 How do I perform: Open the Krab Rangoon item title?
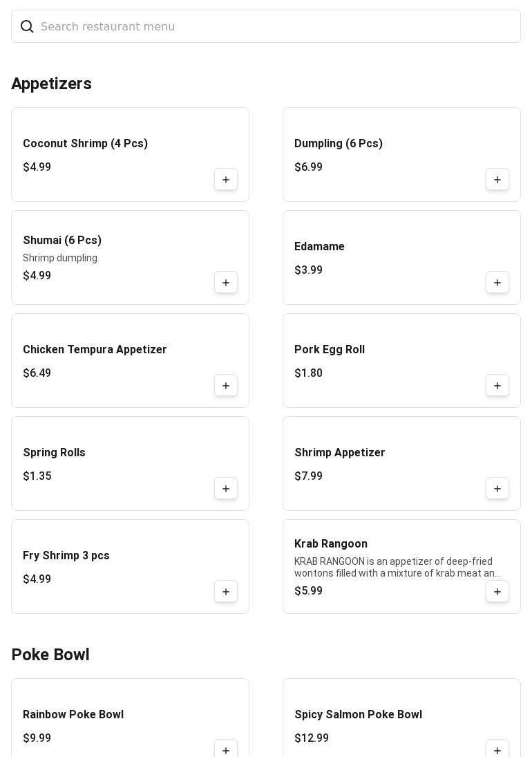click(x=331, y=544)
